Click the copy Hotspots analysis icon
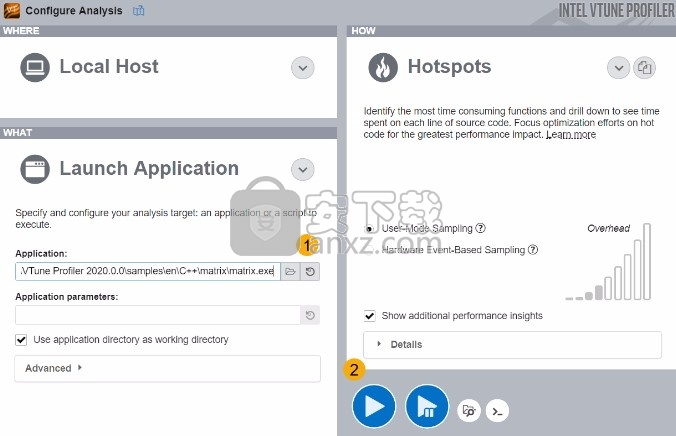 point(644,68)
